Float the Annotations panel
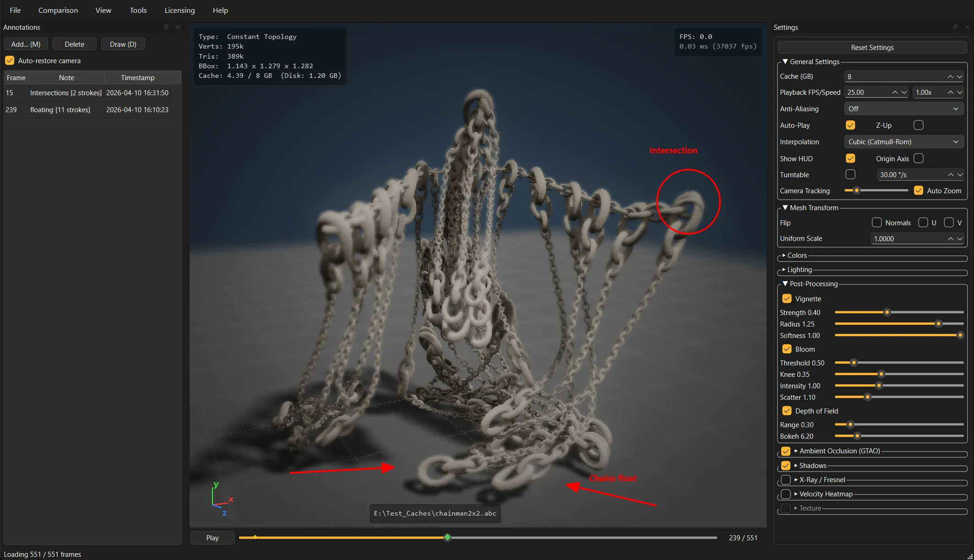 (x=166, y=27)
